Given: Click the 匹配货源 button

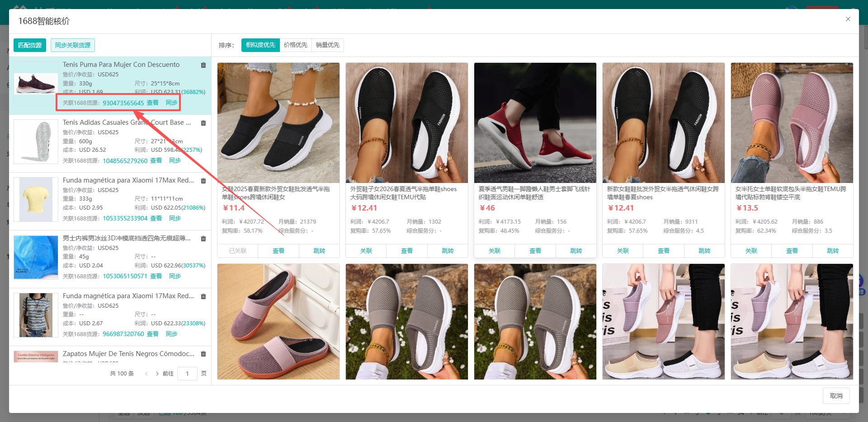Looking at the screenshot, I should point(30,45).
